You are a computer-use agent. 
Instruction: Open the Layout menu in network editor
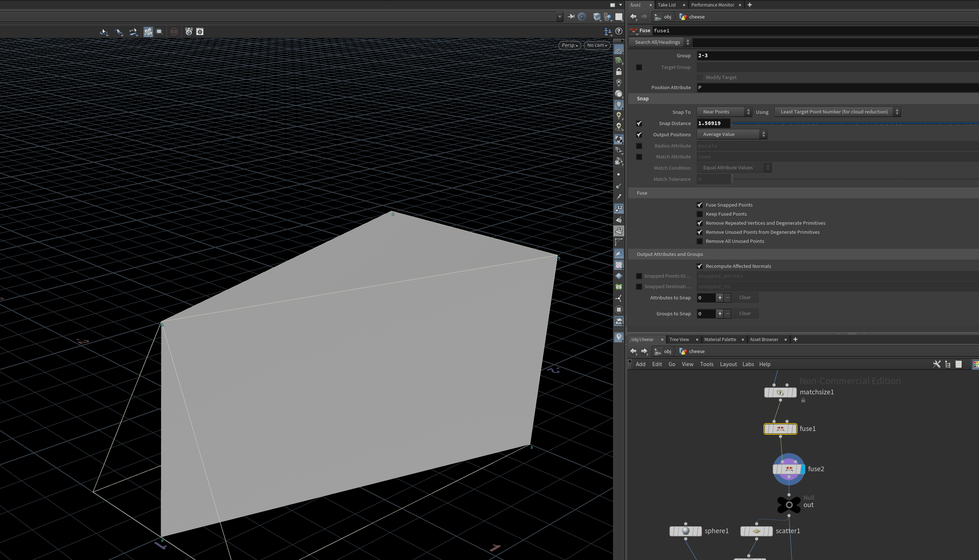728,364
